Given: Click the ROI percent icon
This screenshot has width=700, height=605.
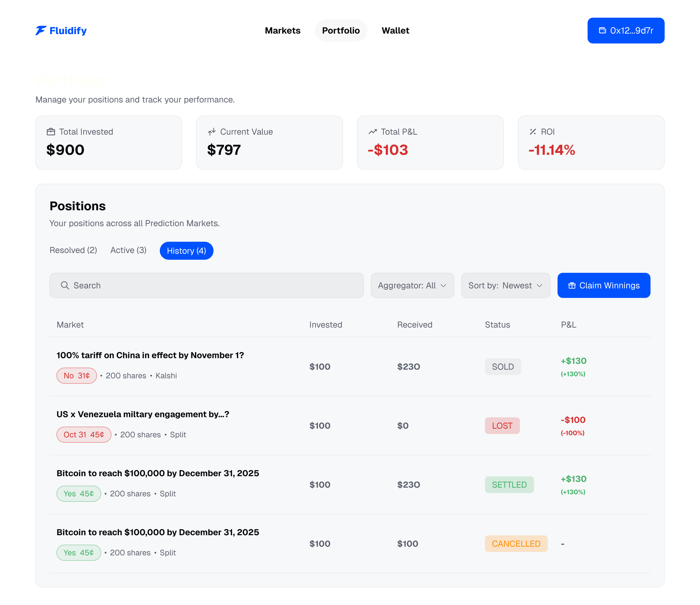Looking at the screenshot, I should (533, 132).
